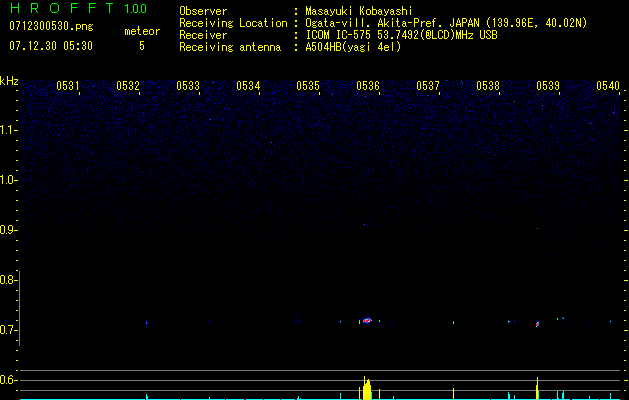Click the 0.9 kHz axis label
The height and width of the screenshot is (400, 629).
click(x=7, y=230)
